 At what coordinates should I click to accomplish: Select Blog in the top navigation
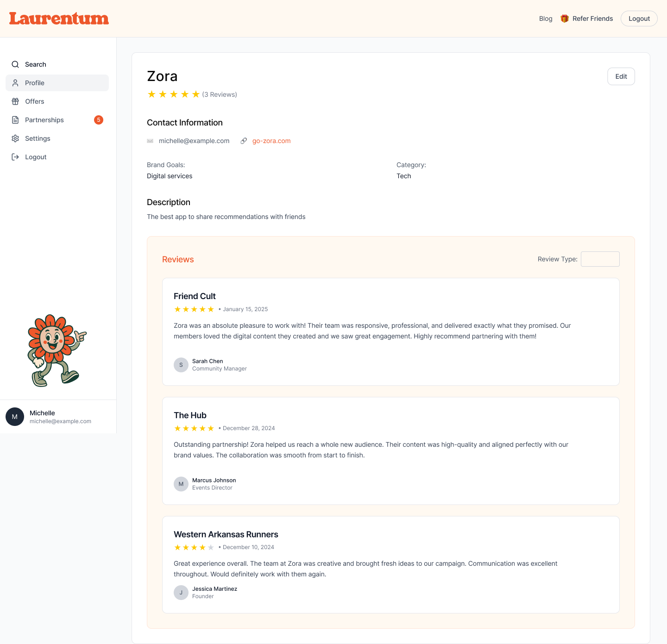coord(545,19)
